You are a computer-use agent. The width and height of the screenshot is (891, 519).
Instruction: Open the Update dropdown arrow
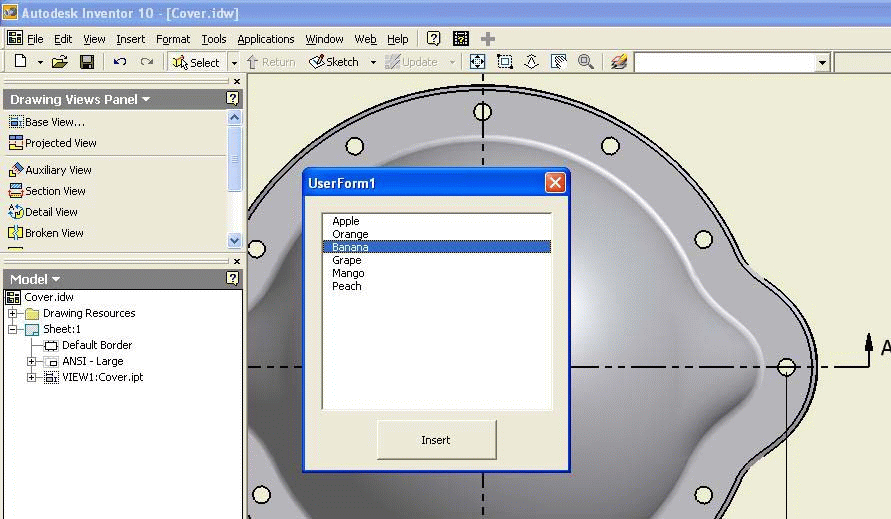pos(452,62)
